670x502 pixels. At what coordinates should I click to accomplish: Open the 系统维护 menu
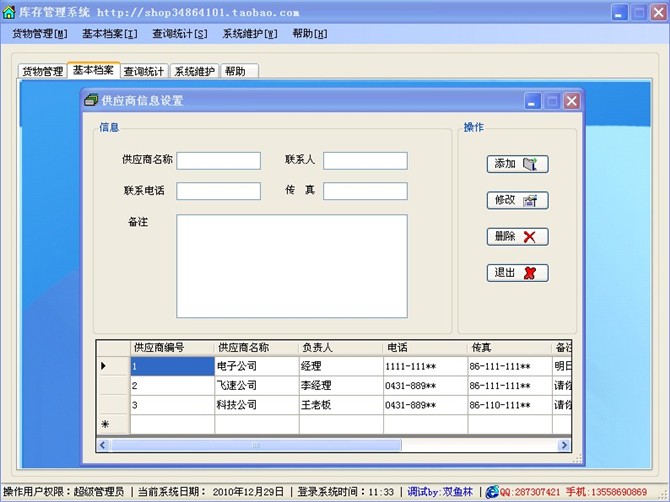[250, 33]
